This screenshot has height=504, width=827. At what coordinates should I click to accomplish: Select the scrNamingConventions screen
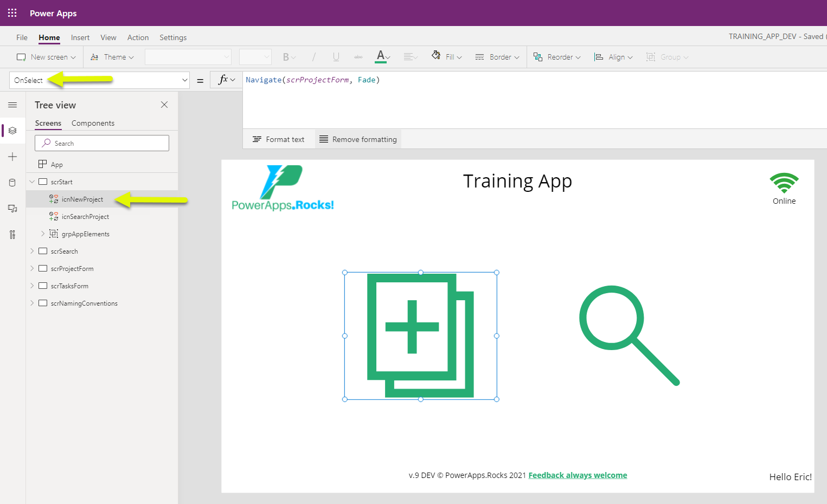(x=84, y=303)
